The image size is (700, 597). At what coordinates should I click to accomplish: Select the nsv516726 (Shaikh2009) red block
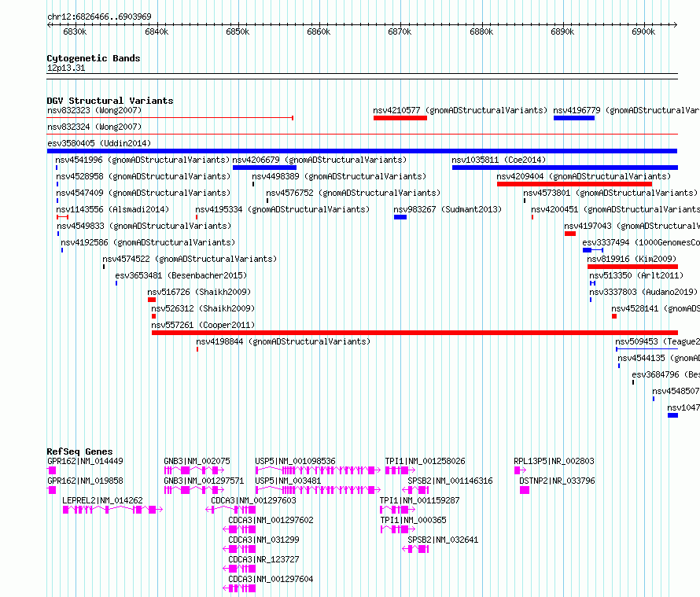pyautogui.click(x=152, y=300)
